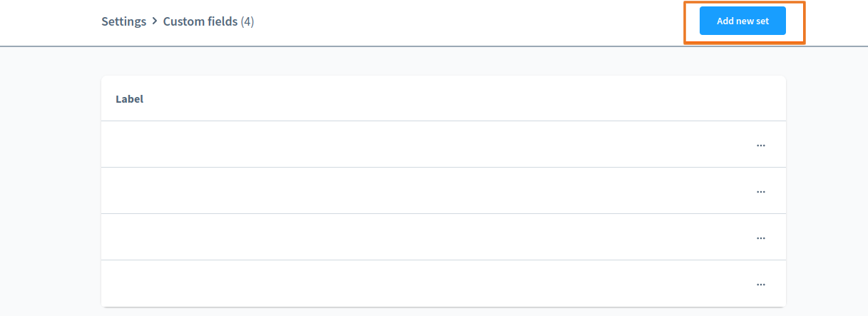
Task: Go back to Settings via breadcrumb
Action: click(123, 21)
